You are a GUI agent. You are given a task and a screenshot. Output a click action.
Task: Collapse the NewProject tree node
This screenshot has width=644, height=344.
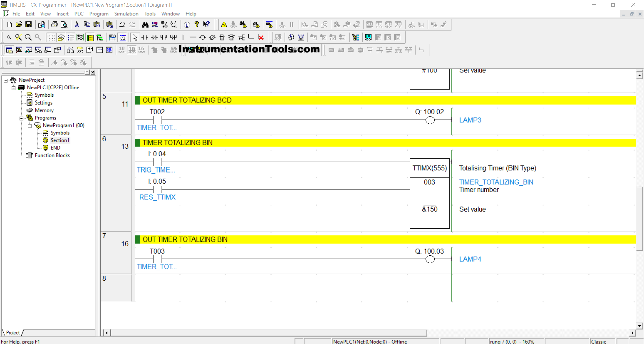point(6,80)
